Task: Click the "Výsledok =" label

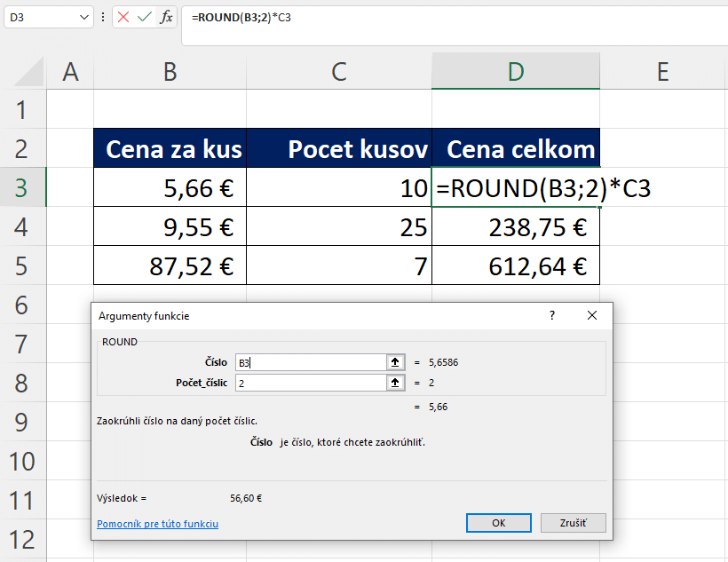Action: pos(122,498)
